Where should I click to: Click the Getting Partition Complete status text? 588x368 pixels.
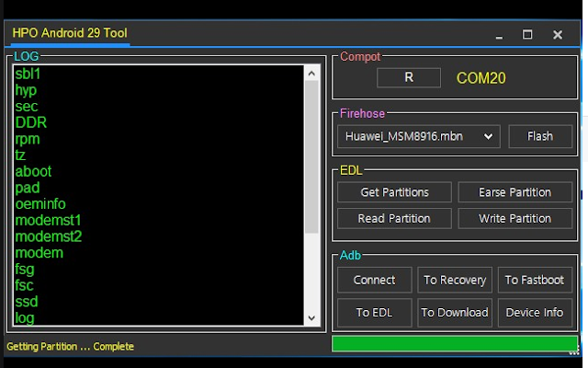click(x=70, y=346)
